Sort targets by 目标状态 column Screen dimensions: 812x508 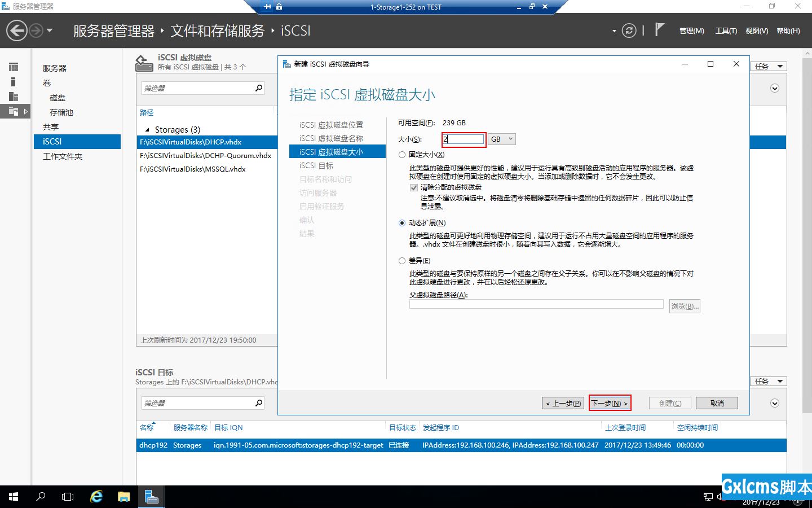[402, 428]
